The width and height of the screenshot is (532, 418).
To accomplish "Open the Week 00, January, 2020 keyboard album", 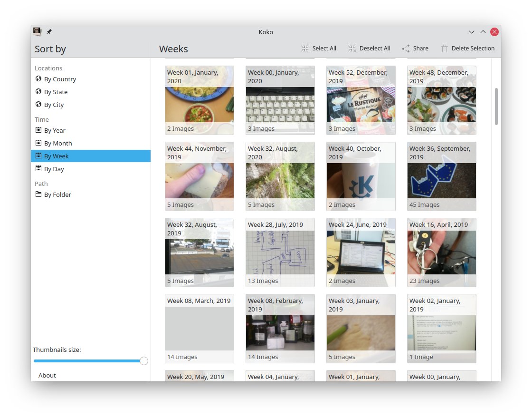I will click(280, 100).
